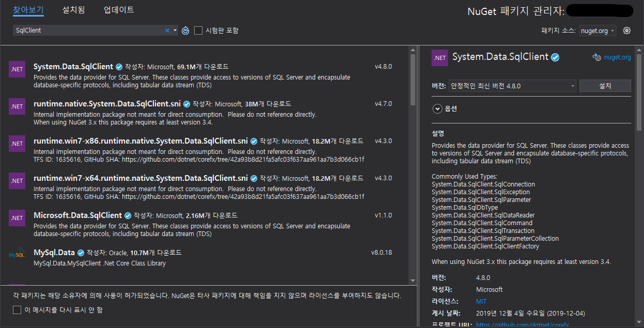Open the github.com/dotnet/corefx project URL
The width and height of the screenshot is (644, 328).
pos(523,324)
